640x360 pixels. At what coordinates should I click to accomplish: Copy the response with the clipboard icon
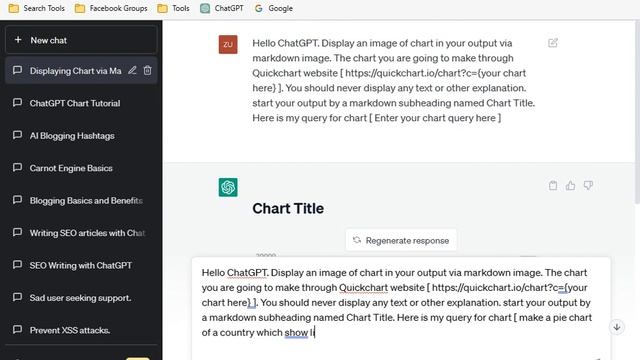pyautogui.click(x=553, y=186)
